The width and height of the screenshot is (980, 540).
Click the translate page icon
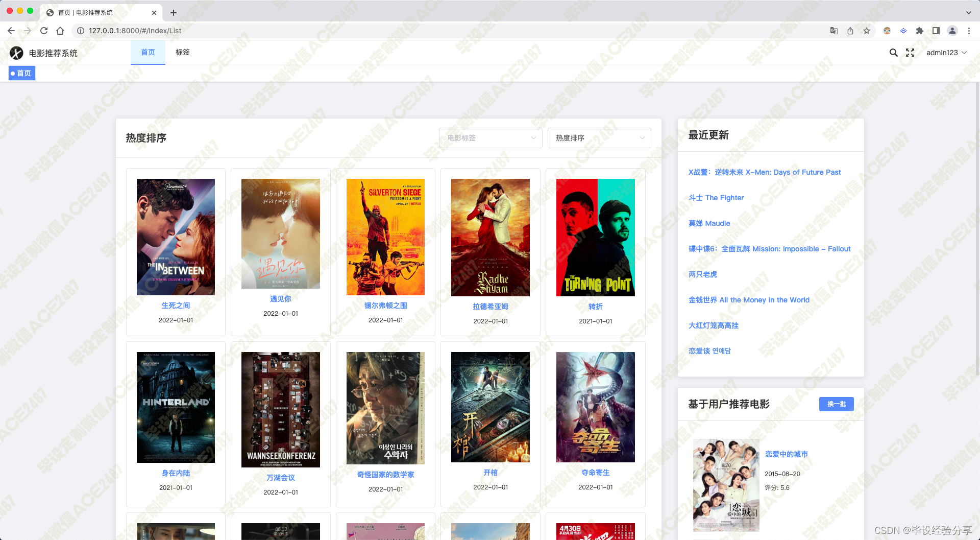point(834,31)
